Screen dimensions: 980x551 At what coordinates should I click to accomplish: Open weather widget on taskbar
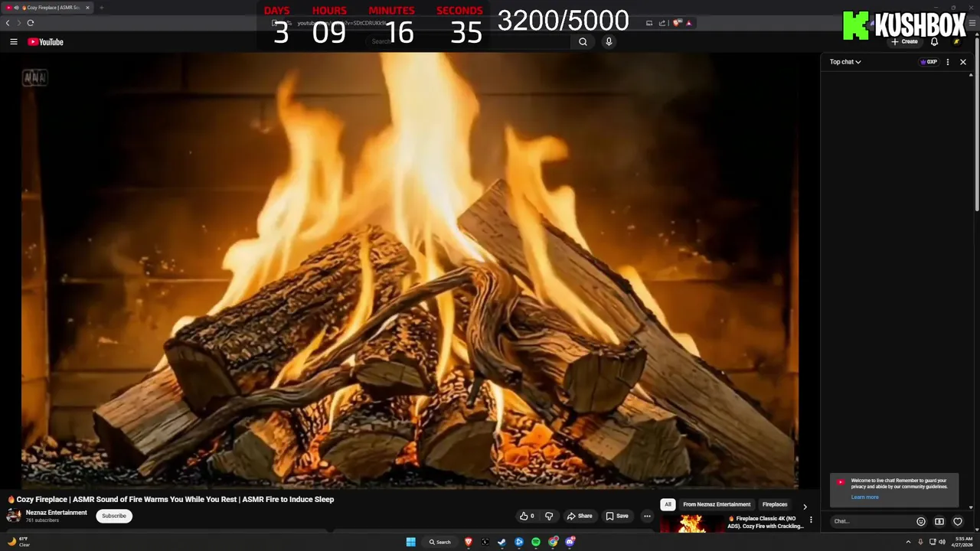click(x=18, y=542)
